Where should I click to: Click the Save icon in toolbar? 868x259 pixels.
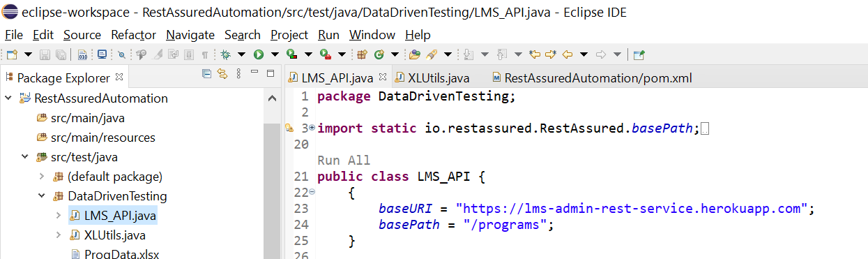point(45,54)
